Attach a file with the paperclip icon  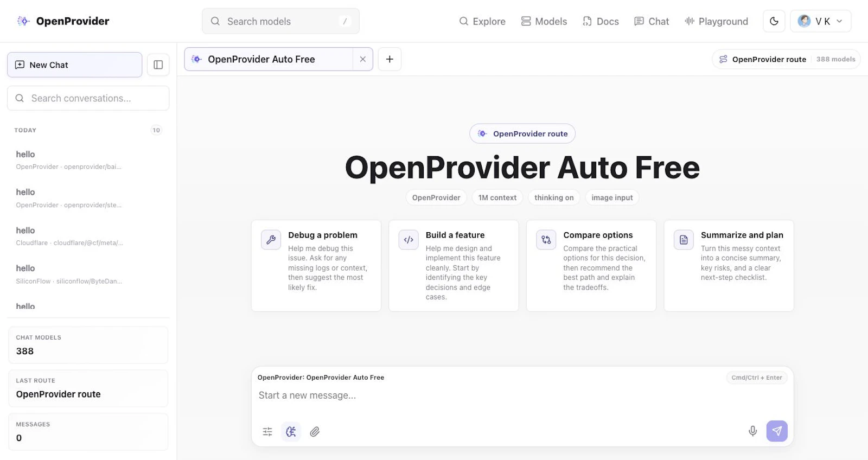pos(315,432)
